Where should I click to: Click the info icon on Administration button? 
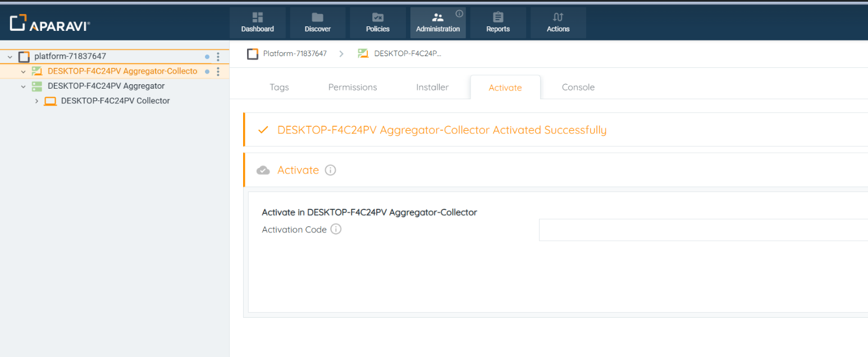point(459,13)
